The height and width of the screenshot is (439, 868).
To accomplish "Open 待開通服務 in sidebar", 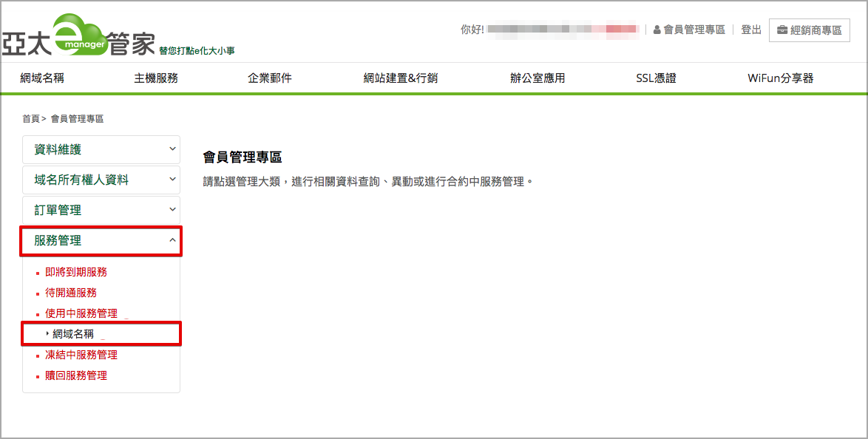I will [71, 293].
